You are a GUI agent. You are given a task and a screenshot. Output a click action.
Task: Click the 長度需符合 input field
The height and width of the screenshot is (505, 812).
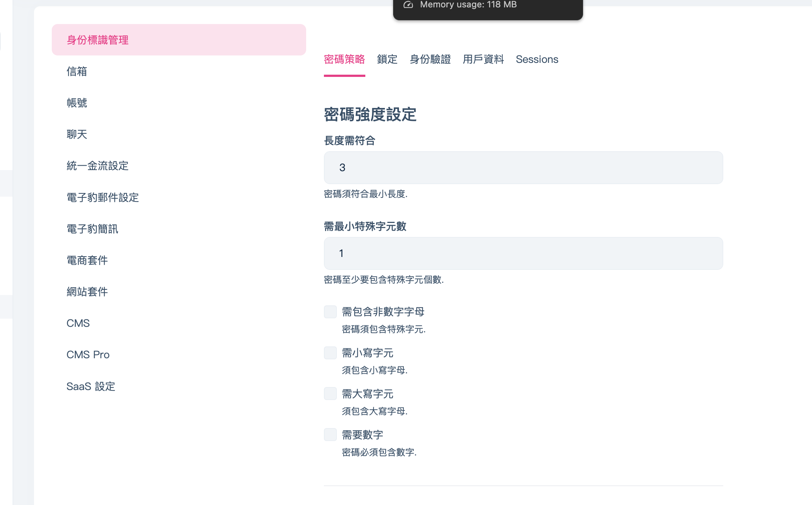tap(523, 167)
